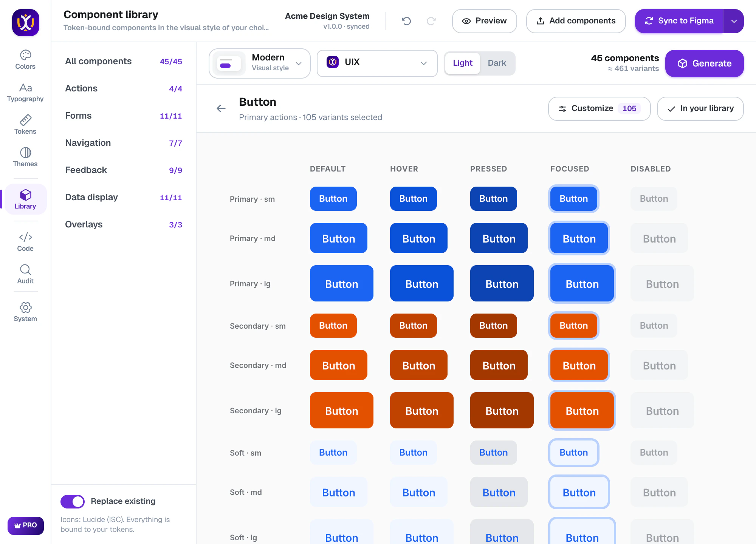Screen dimensions: 756x544
Task: Click the Soft sm focused button
Action: click(573, 453)
